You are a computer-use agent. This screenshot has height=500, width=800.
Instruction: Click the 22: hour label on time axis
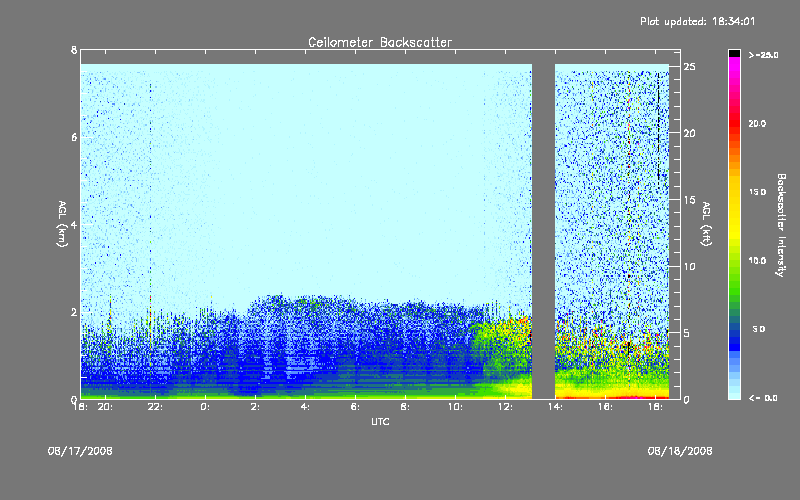tap(155, 407)
